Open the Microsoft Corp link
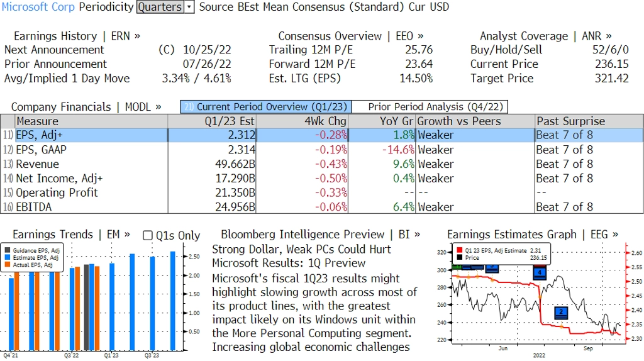This screenshot has width=644, height=361. 38,7
